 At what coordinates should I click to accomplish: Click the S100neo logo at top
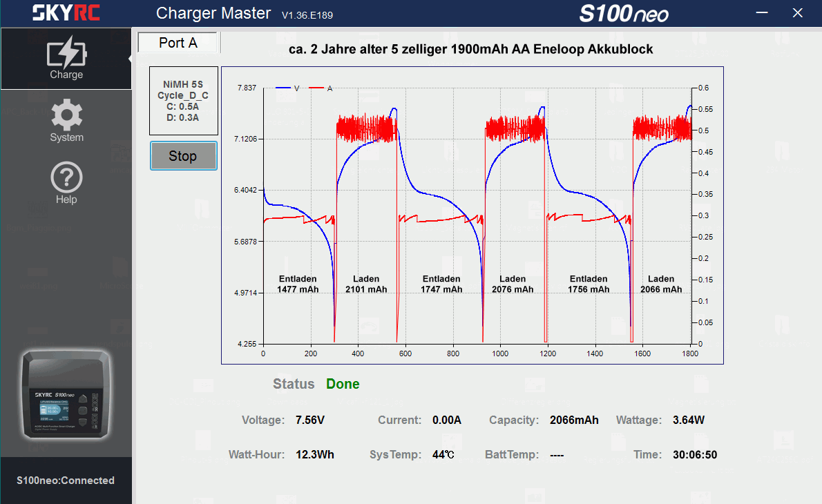[623, 14]
